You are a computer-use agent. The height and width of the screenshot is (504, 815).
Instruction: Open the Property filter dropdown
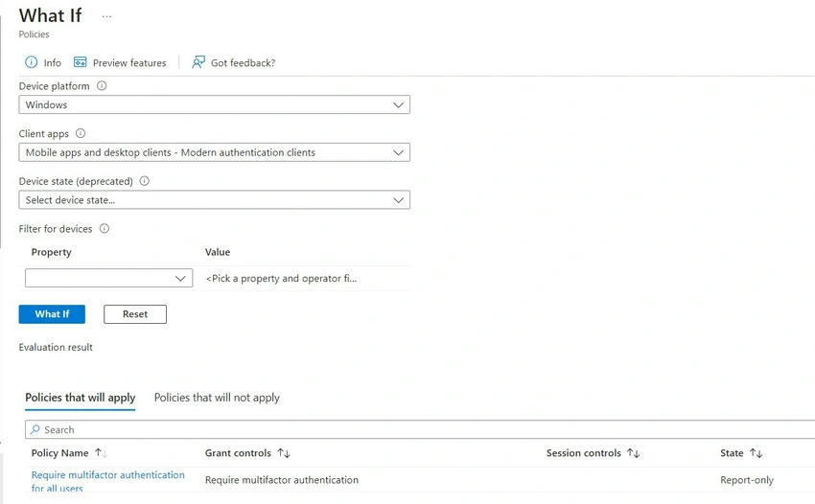pos(108,278)
